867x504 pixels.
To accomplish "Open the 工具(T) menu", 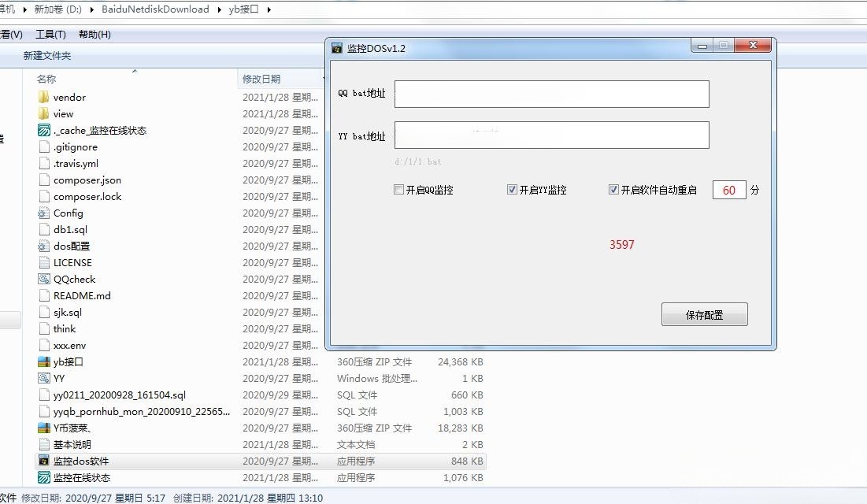I will 49,35.
